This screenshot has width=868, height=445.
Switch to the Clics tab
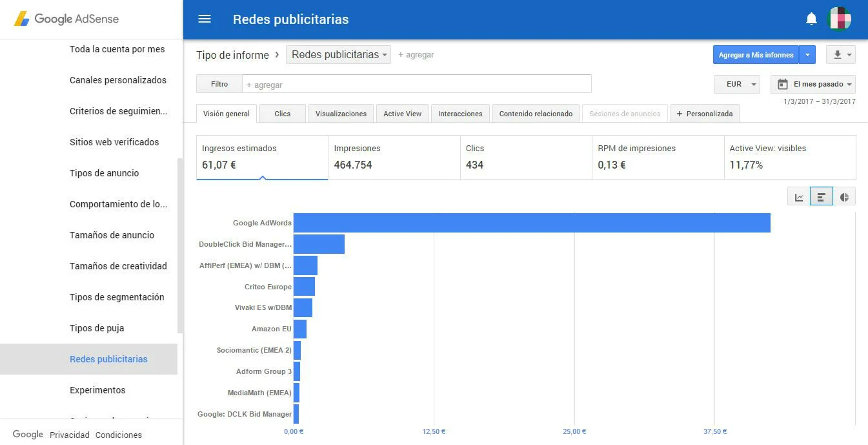point(283,114)
